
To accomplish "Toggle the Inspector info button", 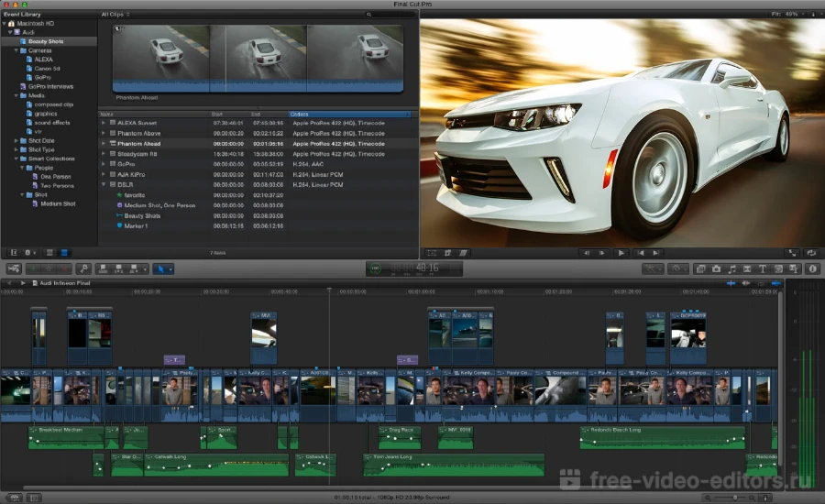I will pyautogui.click(x=813, y=268).
